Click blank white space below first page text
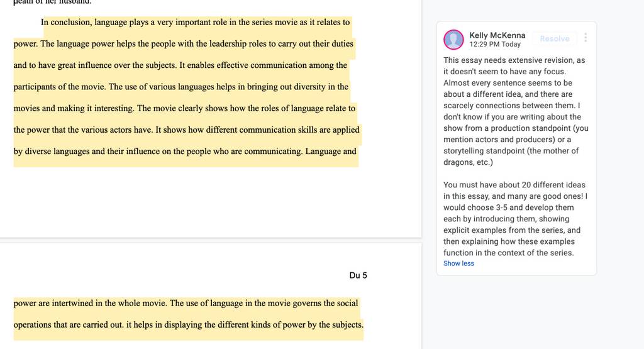This screenshot has width=644, height=349. point(211,201)
